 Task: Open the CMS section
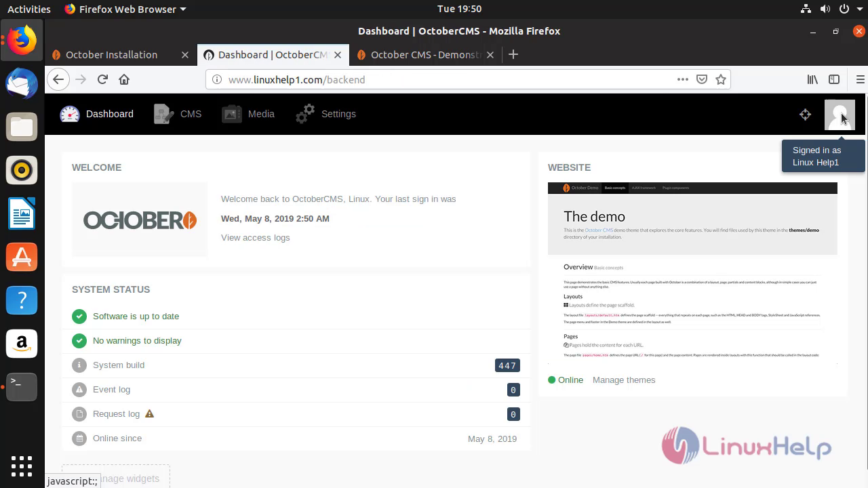178,114
